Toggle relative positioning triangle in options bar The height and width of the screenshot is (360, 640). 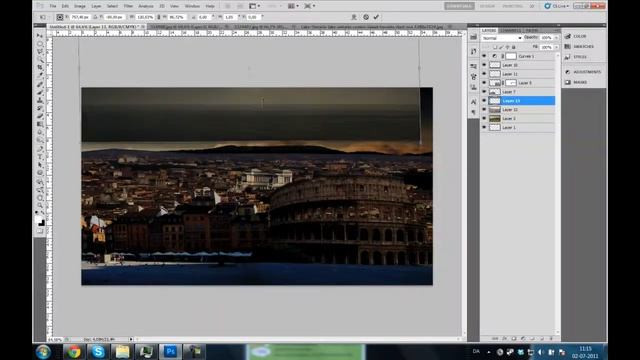pos(95,17)
